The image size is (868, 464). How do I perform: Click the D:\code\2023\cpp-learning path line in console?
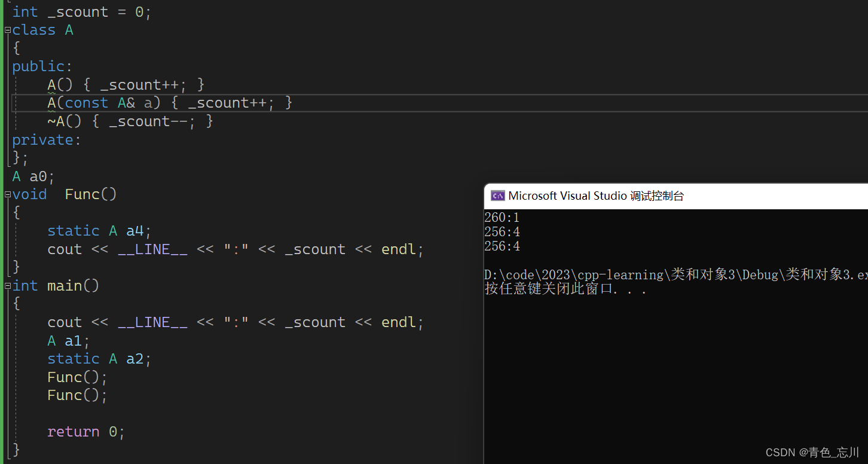pos(676,275)
